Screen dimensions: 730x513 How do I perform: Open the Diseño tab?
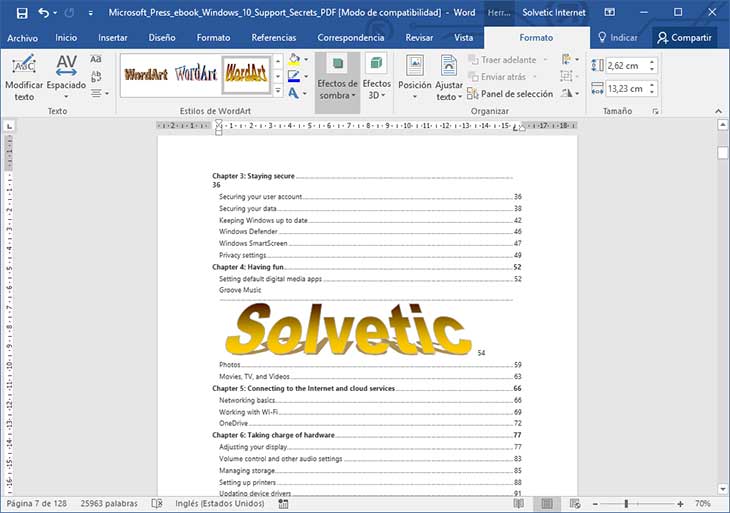point(162,38)
